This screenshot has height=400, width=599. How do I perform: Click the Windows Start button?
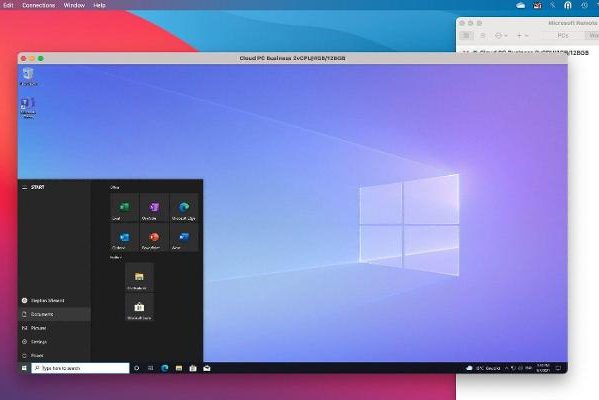[24, 368]
